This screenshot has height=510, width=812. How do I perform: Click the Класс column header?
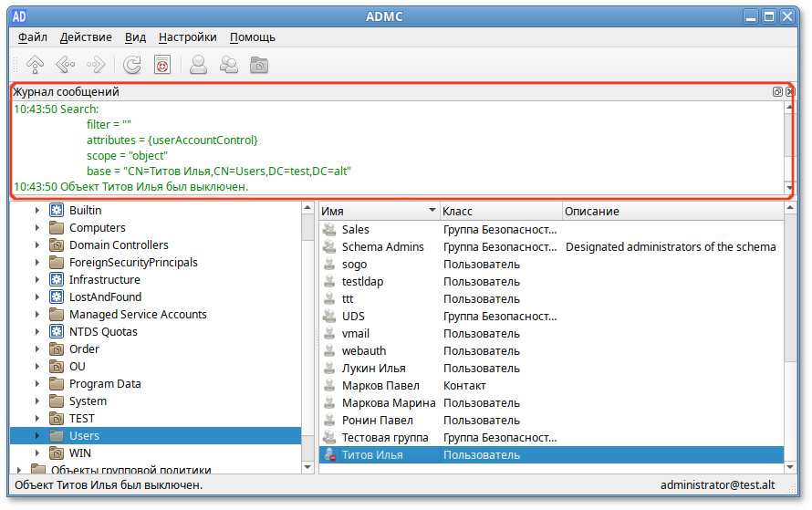500,211
